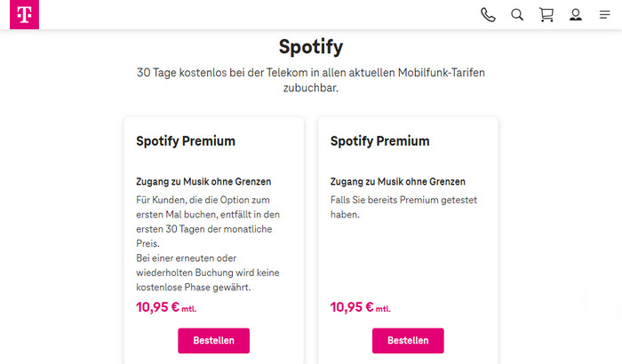The width and height of the screenshot is (622, 364).
Task: Open the hamburger menu icon
Action: 605,14
